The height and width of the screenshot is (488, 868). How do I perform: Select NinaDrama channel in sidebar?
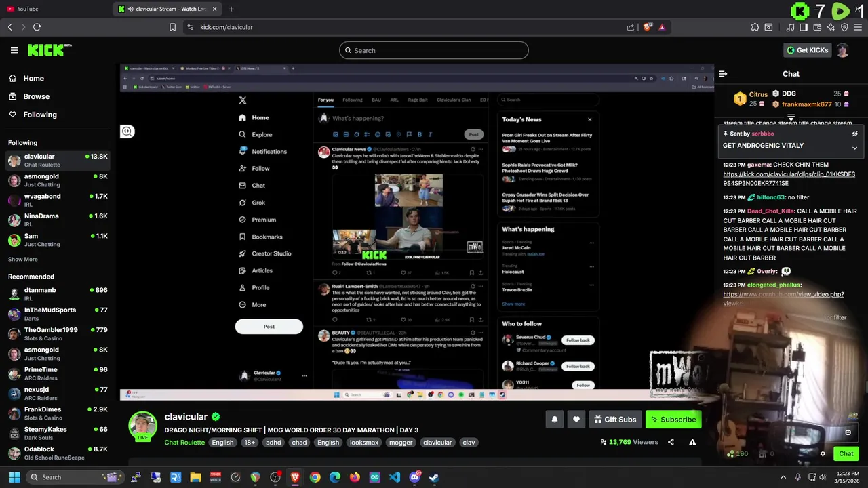pos(58,220)
